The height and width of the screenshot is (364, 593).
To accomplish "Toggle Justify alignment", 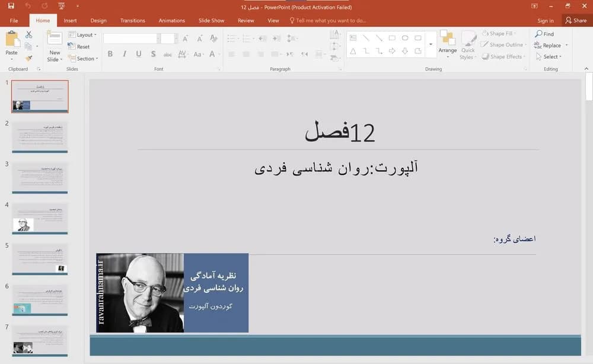I will click(x=275, y=55).
